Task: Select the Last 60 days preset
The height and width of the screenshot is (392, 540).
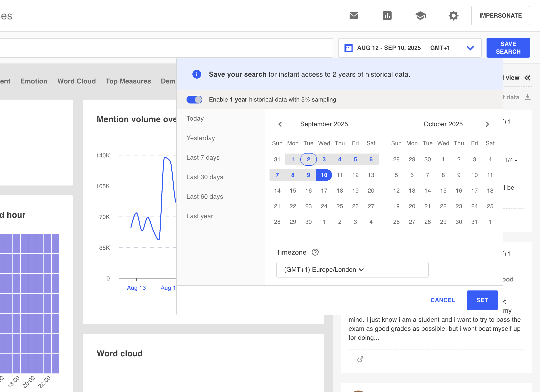Action: pos(205,196)
